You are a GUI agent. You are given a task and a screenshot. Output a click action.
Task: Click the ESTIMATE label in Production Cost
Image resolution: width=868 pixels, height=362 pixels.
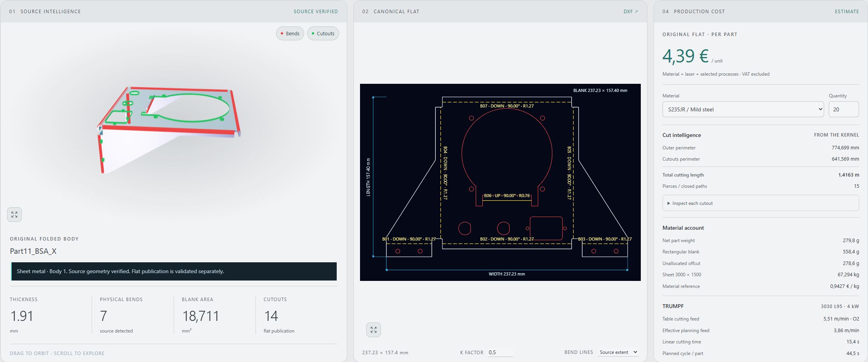(847, 12)
